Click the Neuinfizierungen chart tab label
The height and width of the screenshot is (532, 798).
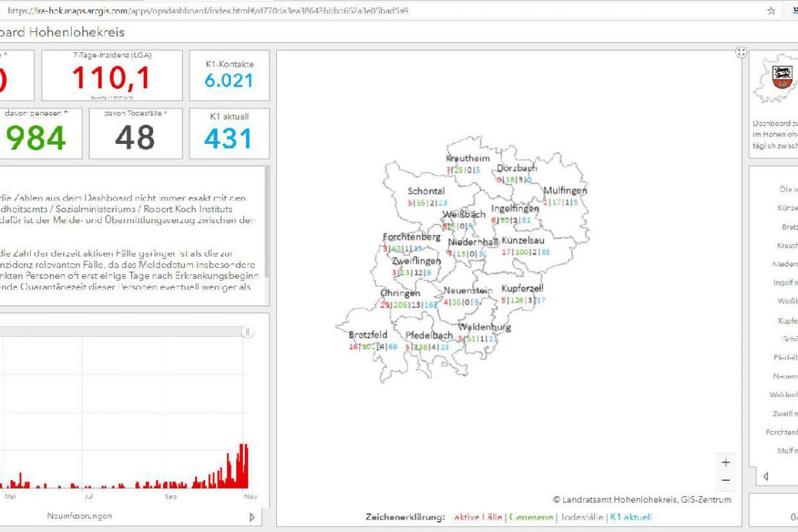point(79,516)
